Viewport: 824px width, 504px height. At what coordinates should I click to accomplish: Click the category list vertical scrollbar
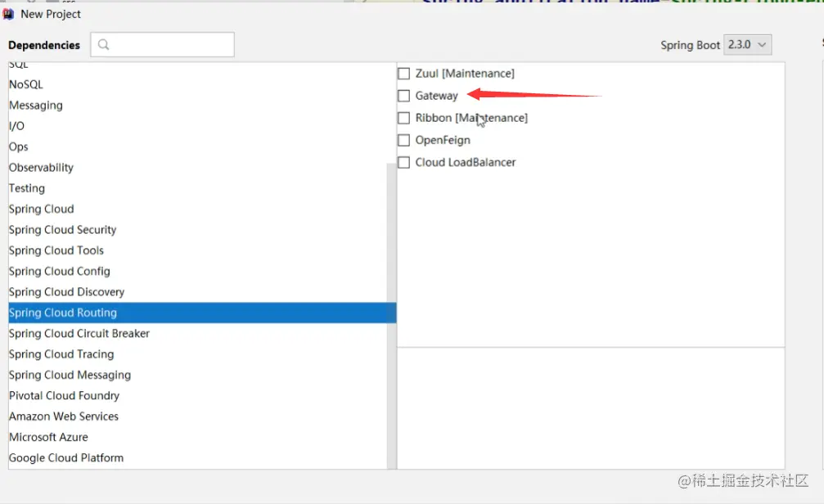pos(391,315)
